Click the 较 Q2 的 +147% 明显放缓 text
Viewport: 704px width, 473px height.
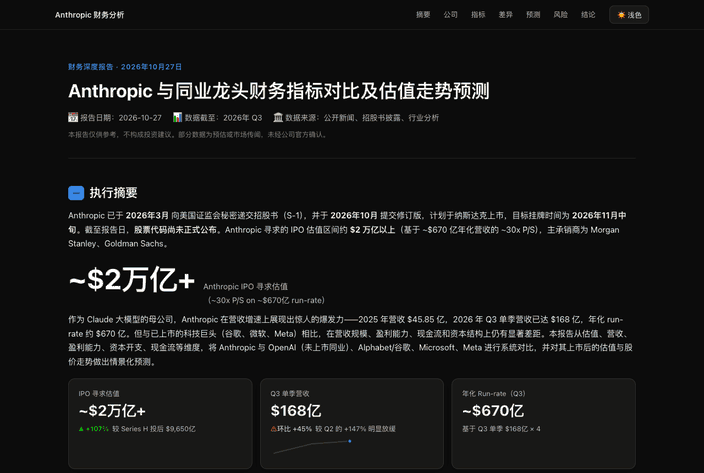point(355,429)
